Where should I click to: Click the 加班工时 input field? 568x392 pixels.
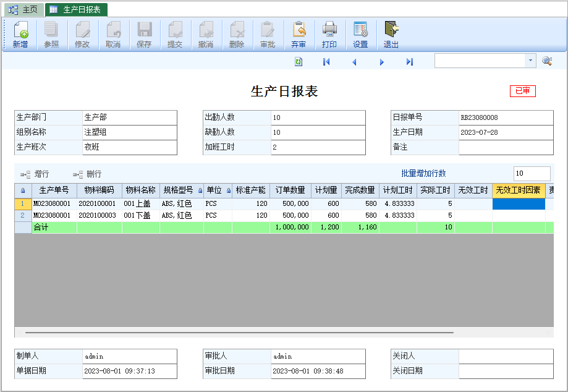[318, 147]
